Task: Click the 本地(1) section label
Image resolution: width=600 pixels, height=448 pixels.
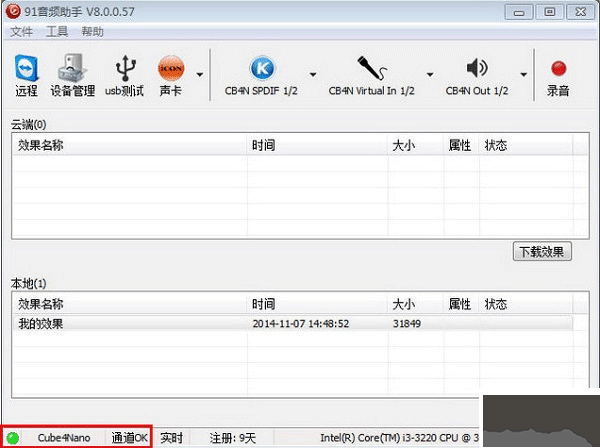Action: (x=28, y=283)
